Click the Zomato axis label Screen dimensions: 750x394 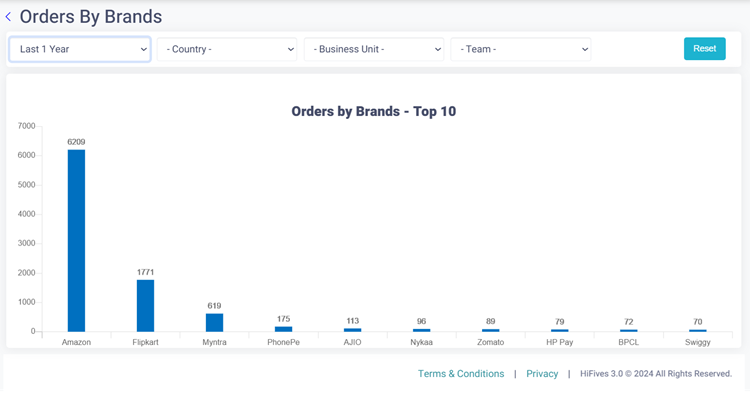click(x=491, y=342)
